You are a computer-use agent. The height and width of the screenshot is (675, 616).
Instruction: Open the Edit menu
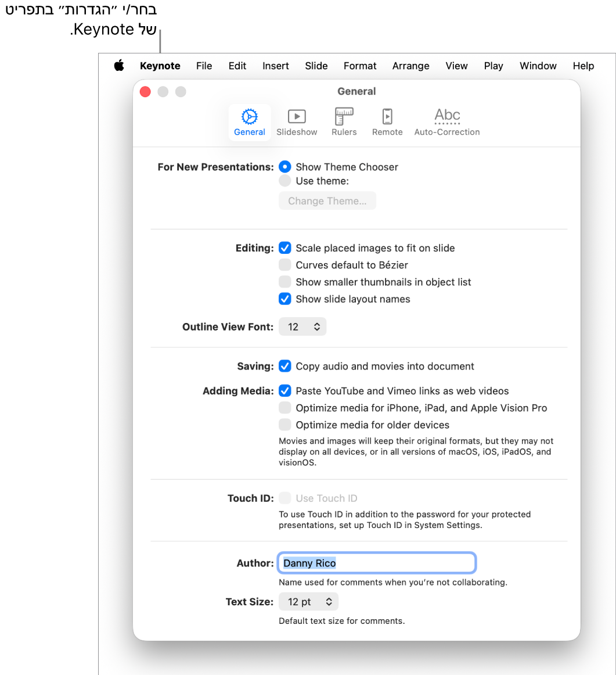click(x=237, y=66)
